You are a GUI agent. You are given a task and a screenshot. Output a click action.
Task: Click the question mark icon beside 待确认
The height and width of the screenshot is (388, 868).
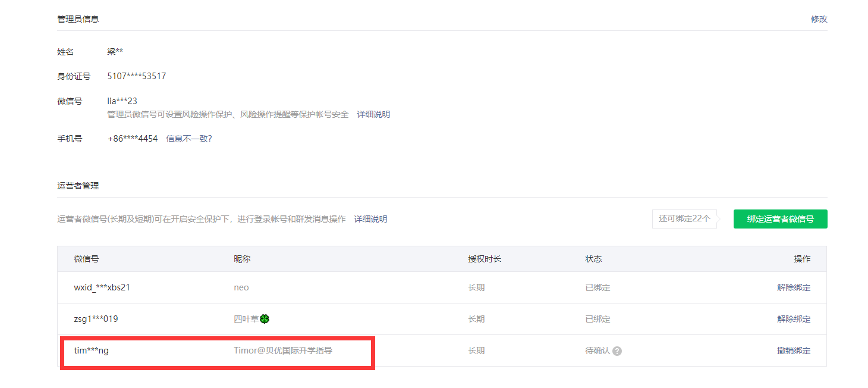617,351
